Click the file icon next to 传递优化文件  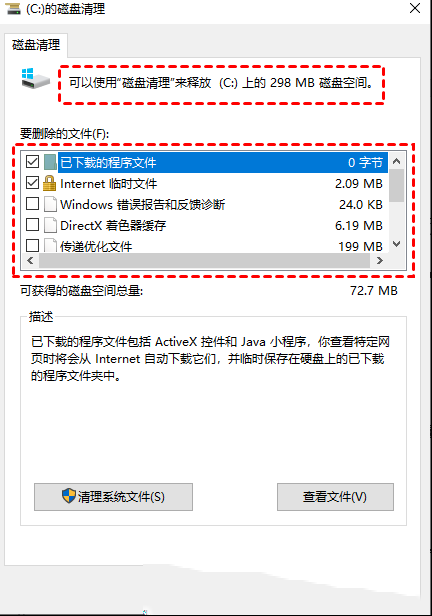pyautogui.click(x=50, y=245)
